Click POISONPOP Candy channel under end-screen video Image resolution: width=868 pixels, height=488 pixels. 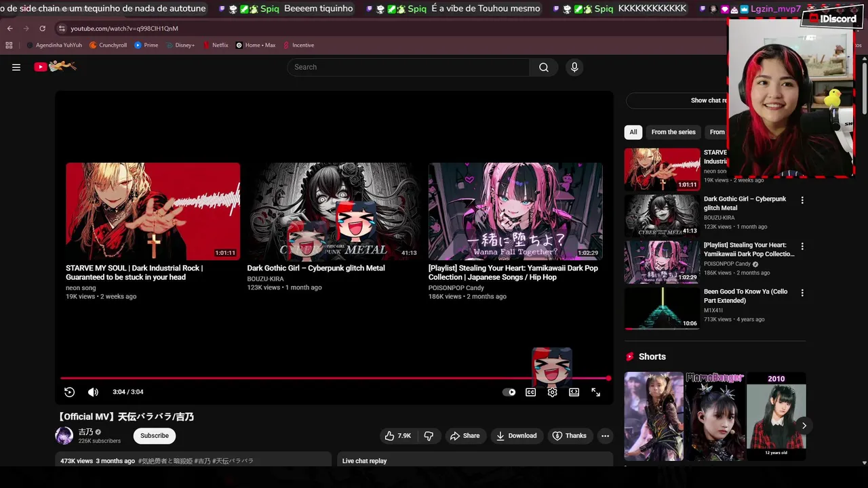(456, 288)
